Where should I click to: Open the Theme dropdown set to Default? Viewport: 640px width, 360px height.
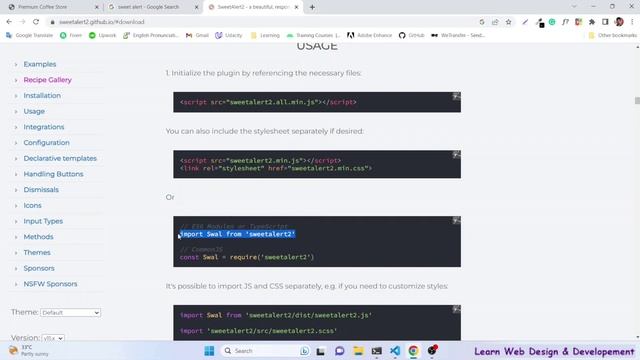point(71,313)
